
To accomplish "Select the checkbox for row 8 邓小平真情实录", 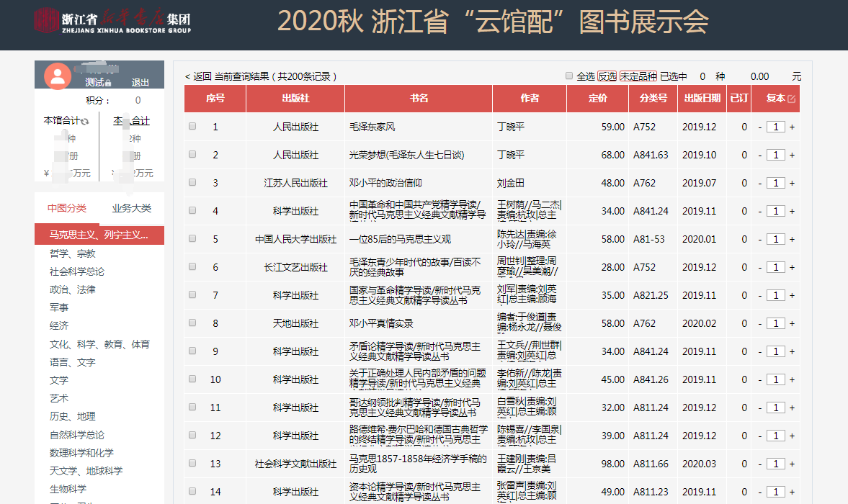I will click(x=192, y=323).
